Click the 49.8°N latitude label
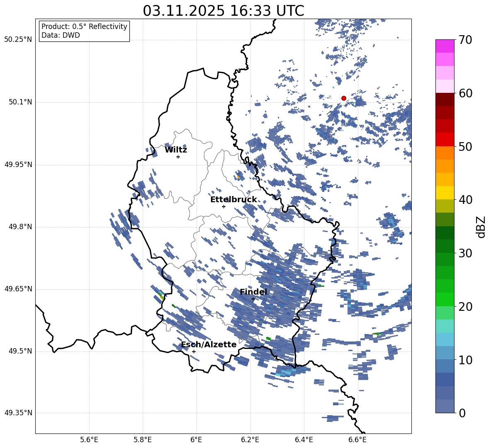The height and width of the screenshot is (448, 491). click(20, 227)
